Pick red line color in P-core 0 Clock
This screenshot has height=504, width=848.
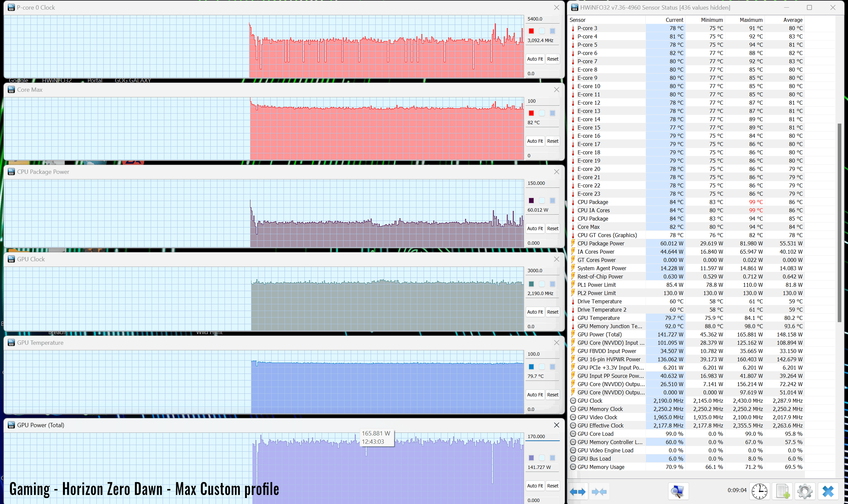531,31
